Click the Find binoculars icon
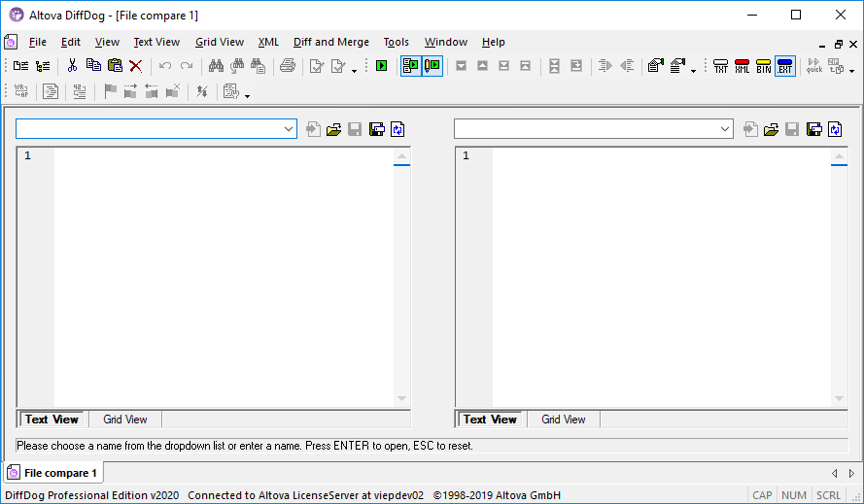Screen dimensions: 864x504 [x=216, y=66]
